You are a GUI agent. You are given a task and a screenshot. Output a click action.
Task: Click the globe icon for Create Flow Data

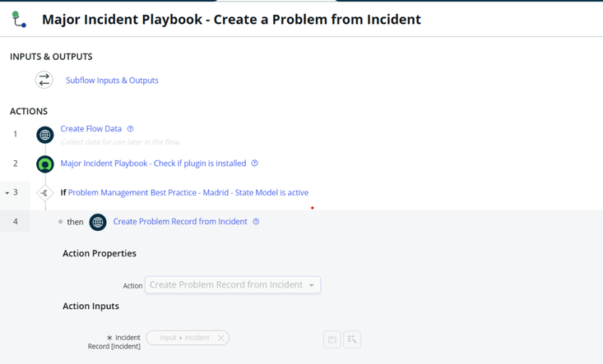(x=45, y=135)
